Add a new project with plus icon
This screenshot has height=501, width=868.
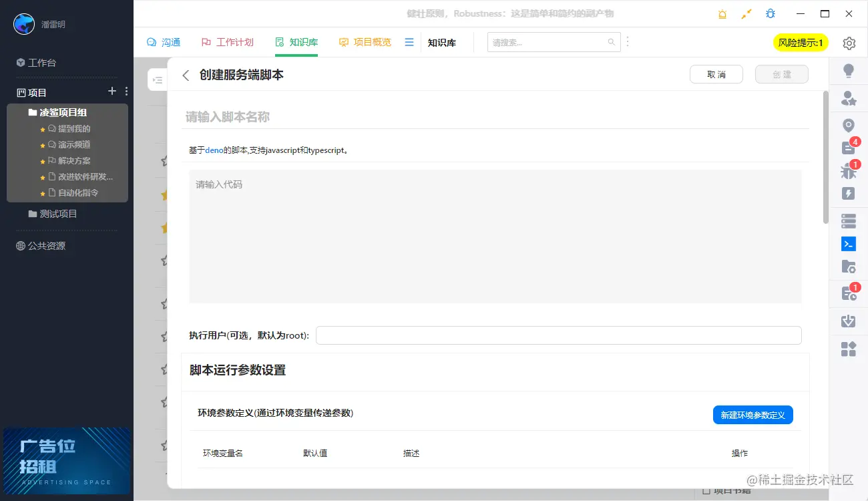click(112, 91)
